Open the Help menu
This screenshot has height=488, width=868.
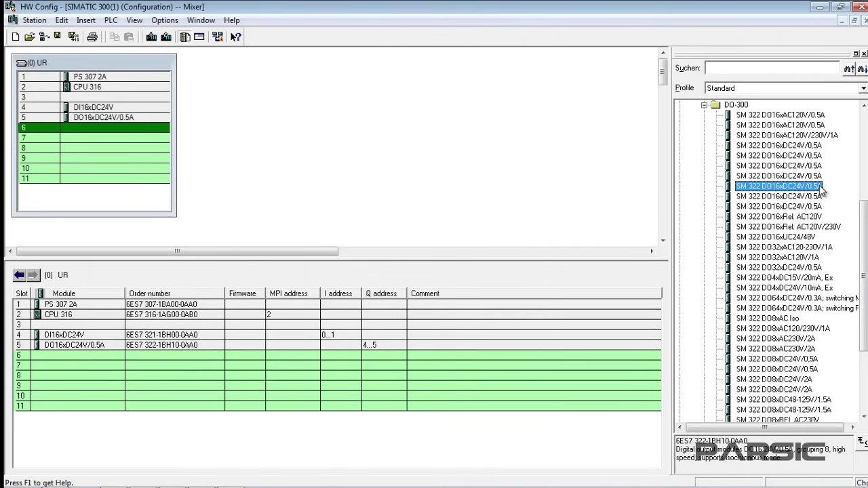(x=232, y=20)
